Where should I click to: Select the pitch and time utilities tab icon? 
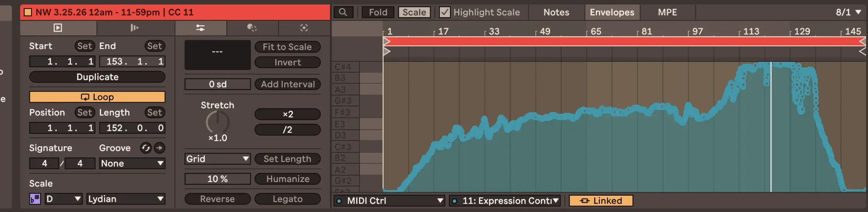pos(200,28)
